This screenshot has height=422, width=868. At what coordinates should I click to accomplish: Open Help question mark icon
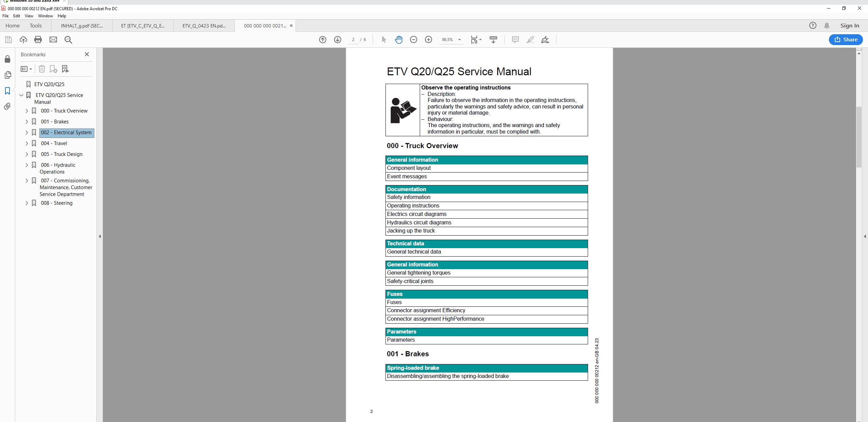tap(813, 25)
